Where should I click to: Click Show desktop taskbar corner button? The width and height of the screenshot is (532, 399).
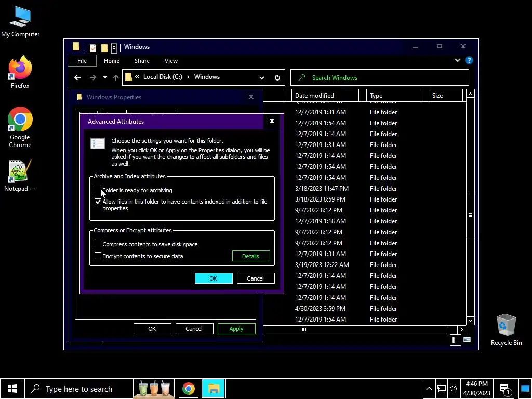(x=525, y=389)
